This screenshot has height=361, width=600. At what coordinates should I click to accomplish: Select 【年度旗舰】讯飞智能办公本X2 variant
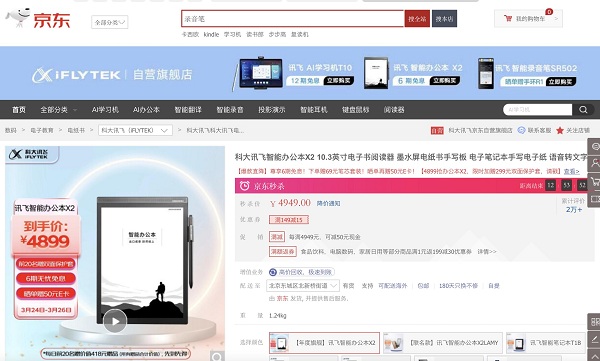(x=324, y=343)
